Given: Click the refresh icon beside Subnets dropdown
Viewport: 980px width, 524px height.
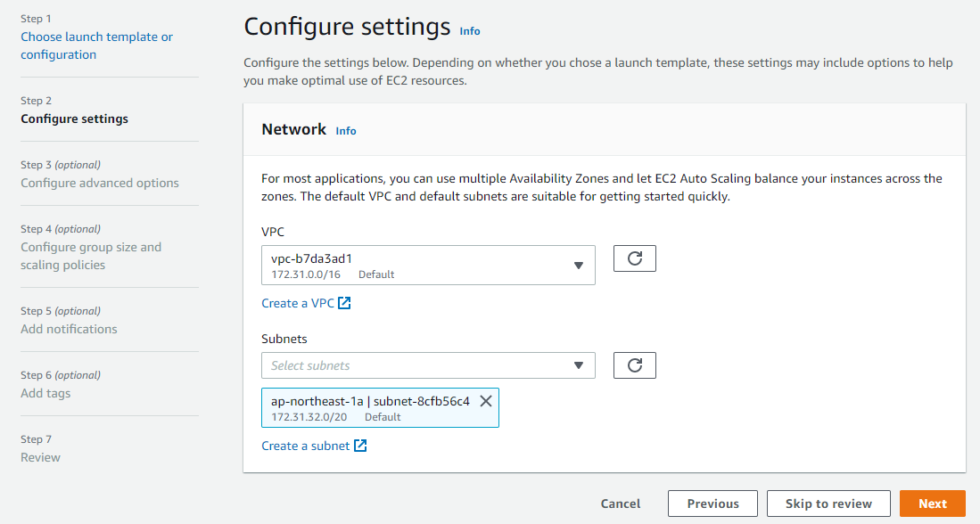Looking at the screenshot, I should [635, 365].
